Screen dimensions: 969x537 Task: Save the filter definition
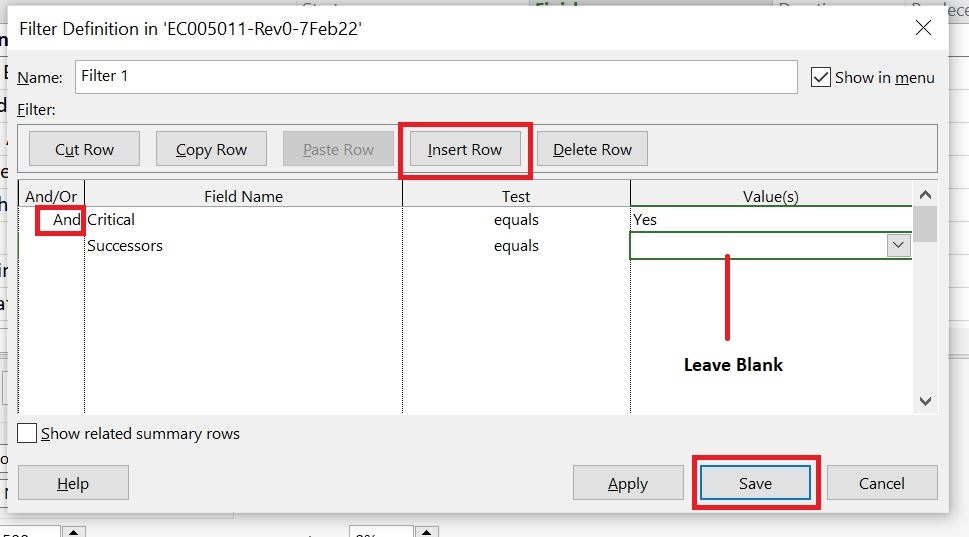point(755,483)
